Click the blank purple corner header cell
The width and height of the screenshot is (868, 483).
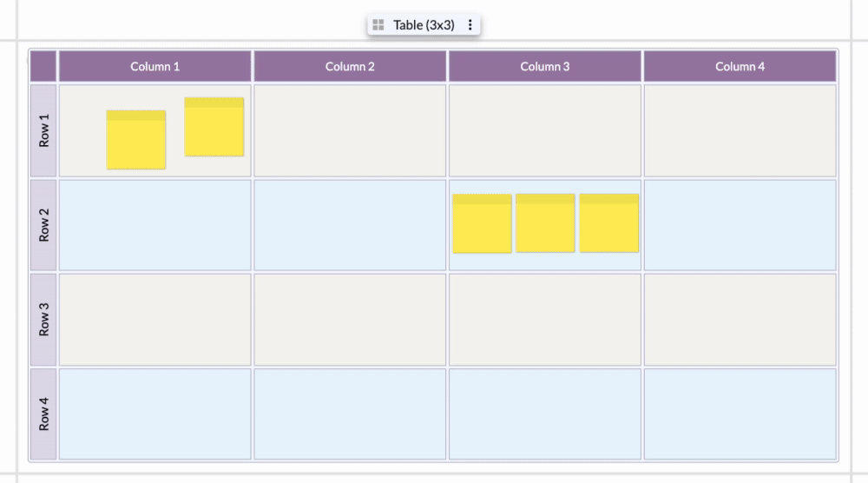click(43, 67)
